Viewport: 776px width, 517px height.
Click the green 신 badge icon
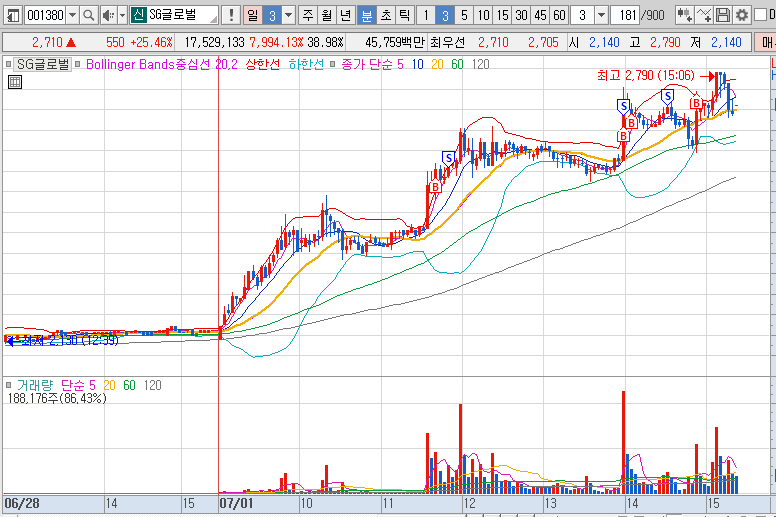[139, 15]
